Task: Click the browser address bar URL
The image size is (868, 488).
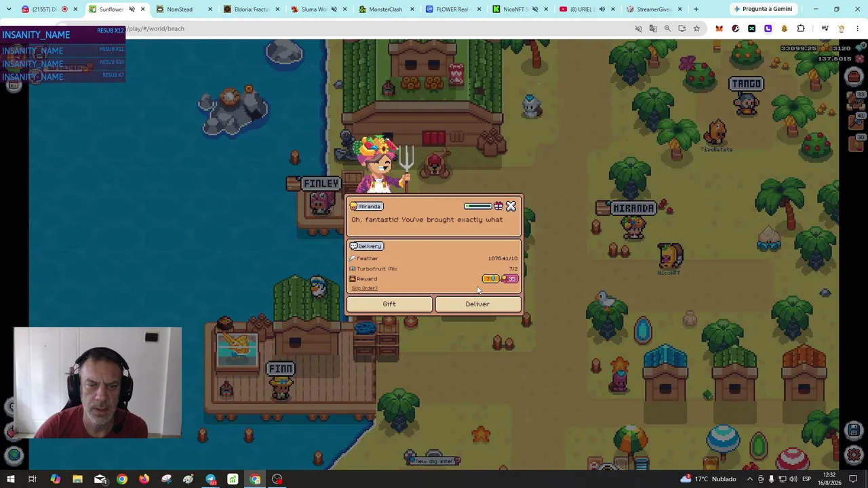Action: coord(156,28)
